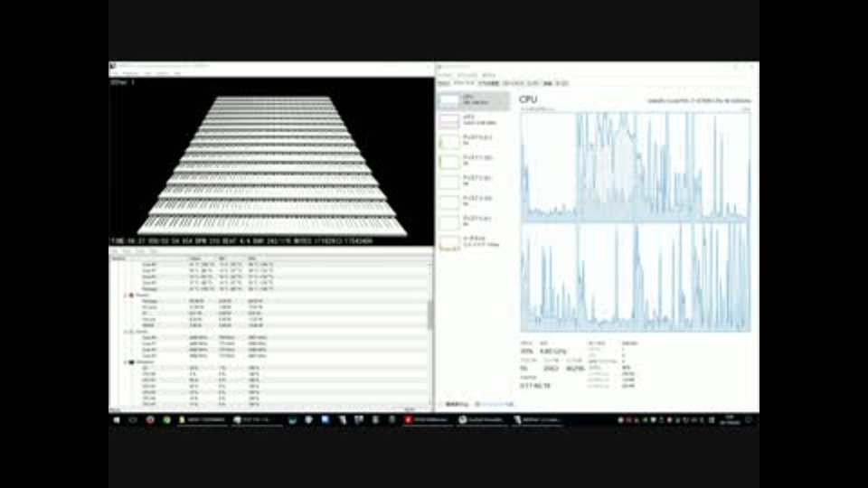Open the Processes tab in Task Manager
868x488 pixels.
click(444, 83)
